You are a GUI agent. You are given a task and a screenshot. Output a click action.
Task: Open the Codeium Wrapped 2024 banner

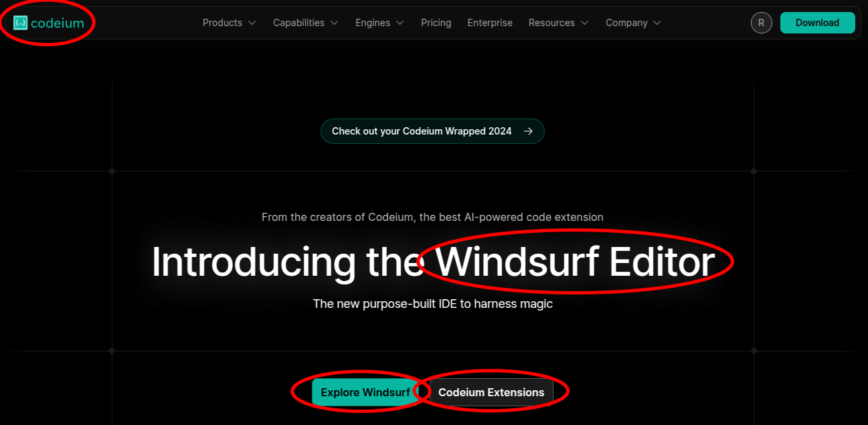tap(422, 131)
